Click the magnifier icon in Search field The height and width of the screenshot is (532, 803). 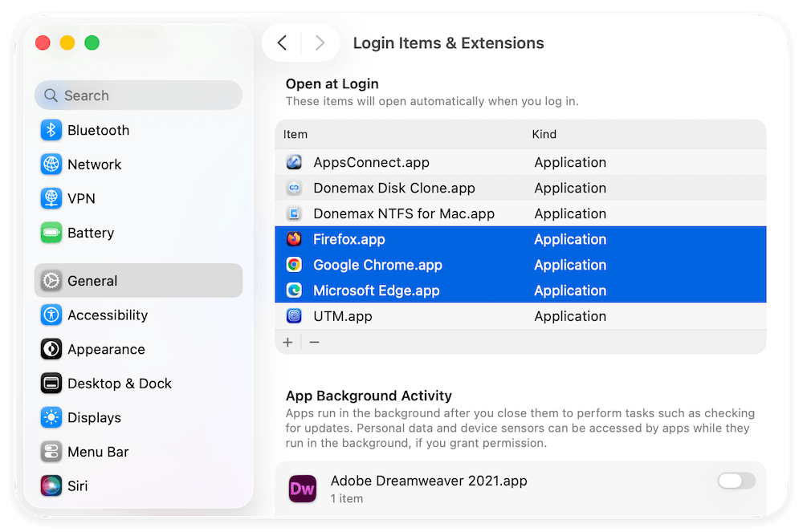tap(50, 95)
